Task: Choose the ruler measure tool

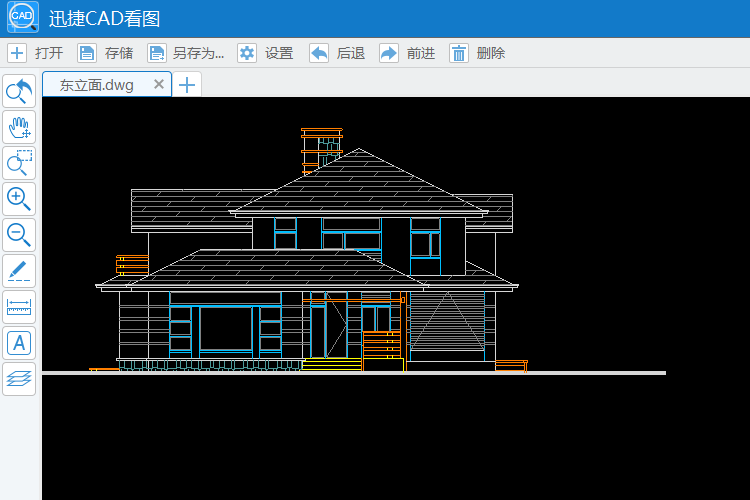Action: pos(19,307)
